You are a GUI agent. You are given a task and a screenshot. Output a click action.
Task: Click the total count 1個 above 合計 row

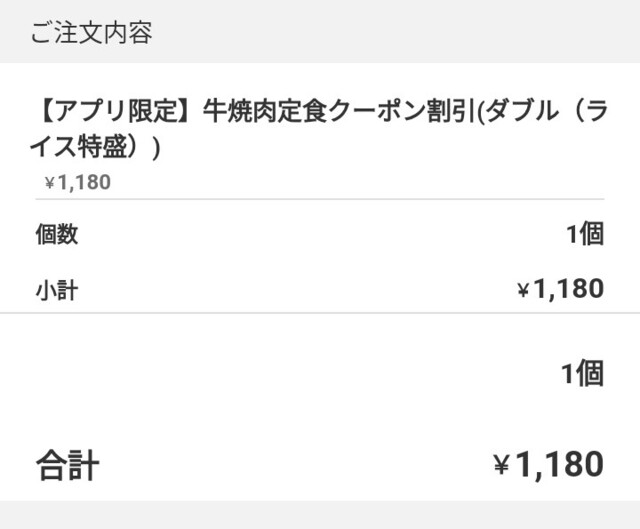[582, 374]
